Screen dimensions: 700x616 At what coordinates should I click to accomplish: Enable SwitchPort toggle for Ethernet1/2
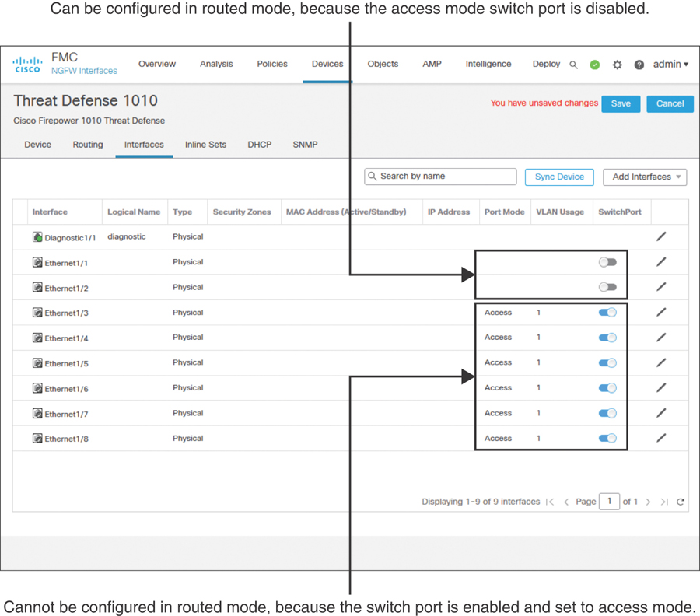pos(607,287)
